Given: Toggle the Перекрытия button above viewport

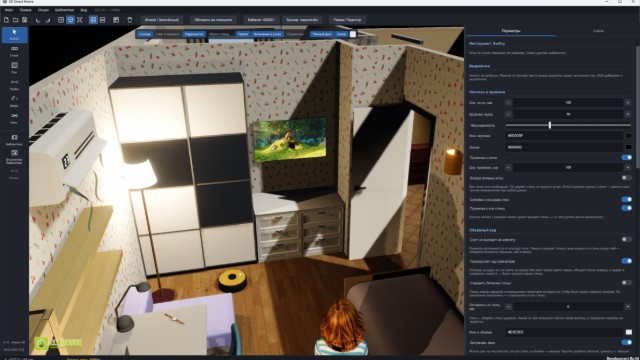Looking at the screenshot, I should 194,34.
